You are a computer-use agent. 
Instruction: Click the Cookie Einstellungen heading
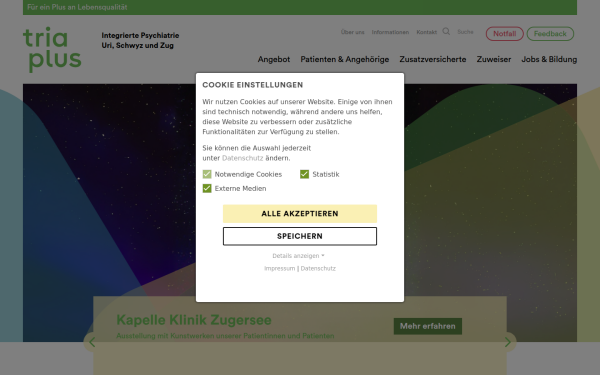[253, 85]
